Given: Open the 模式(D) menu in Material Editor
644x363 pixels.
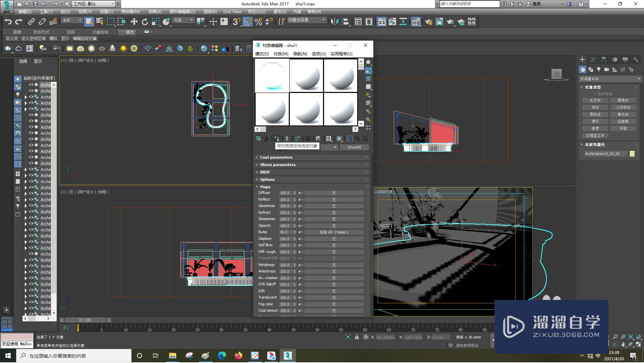Looking at the screenshot, I should point(262,54).
